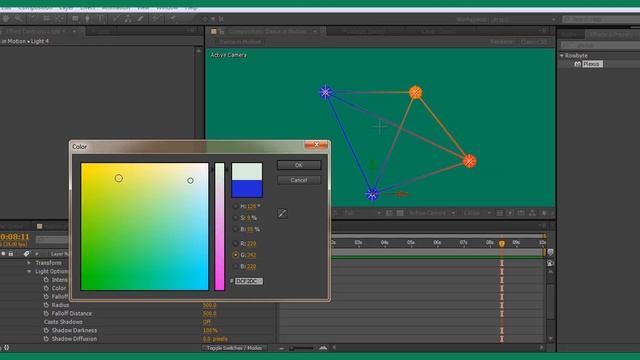Click the hex color input field
The width and height of the screenshot is (640, 360).
[x=249, y=281]
